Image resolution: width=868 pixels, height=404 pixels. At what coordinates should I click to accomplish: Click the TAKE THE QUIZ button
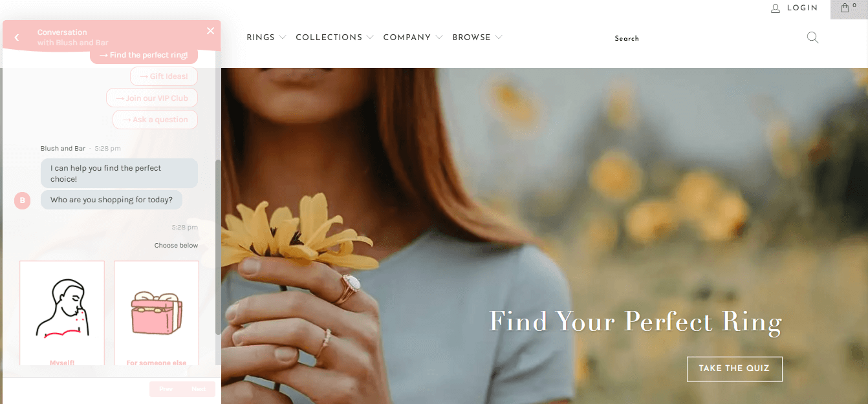734,368
